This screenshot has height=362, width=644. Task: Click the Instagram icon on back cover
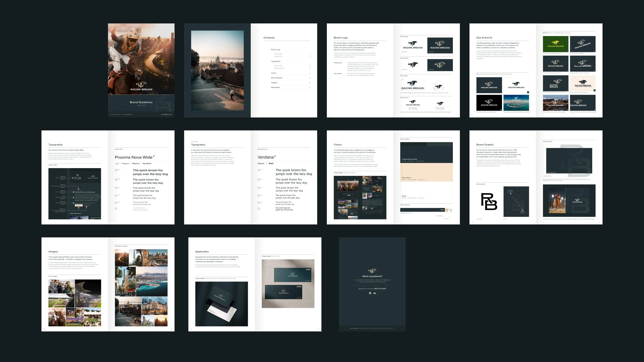point(370,293)
